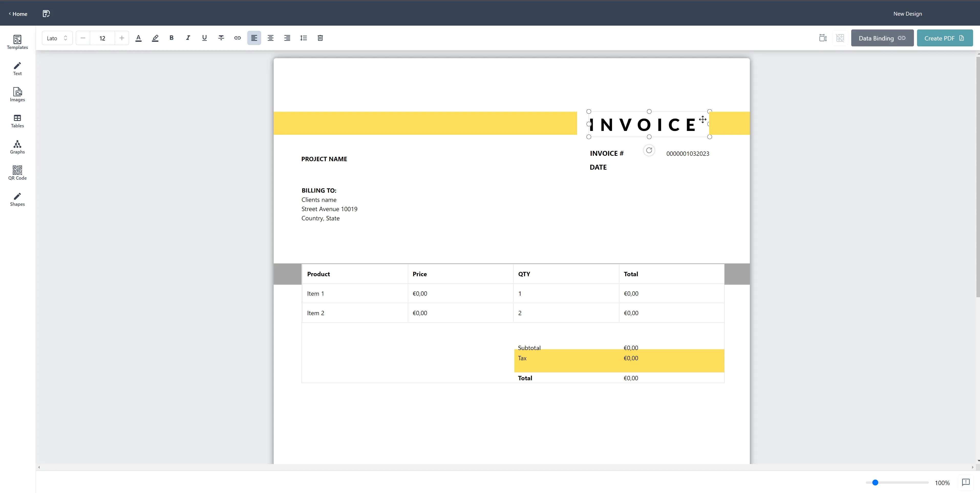Decrease the font size
The height and width of the screenshot is (493, 980).
[x=83, y=38]
